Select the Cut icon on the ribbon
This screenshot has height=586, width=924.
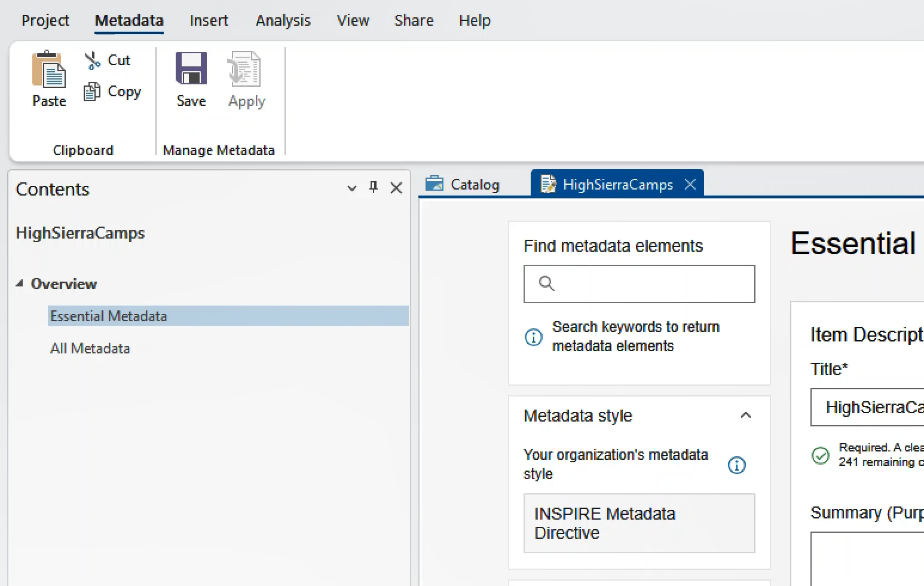click(91, 60)
